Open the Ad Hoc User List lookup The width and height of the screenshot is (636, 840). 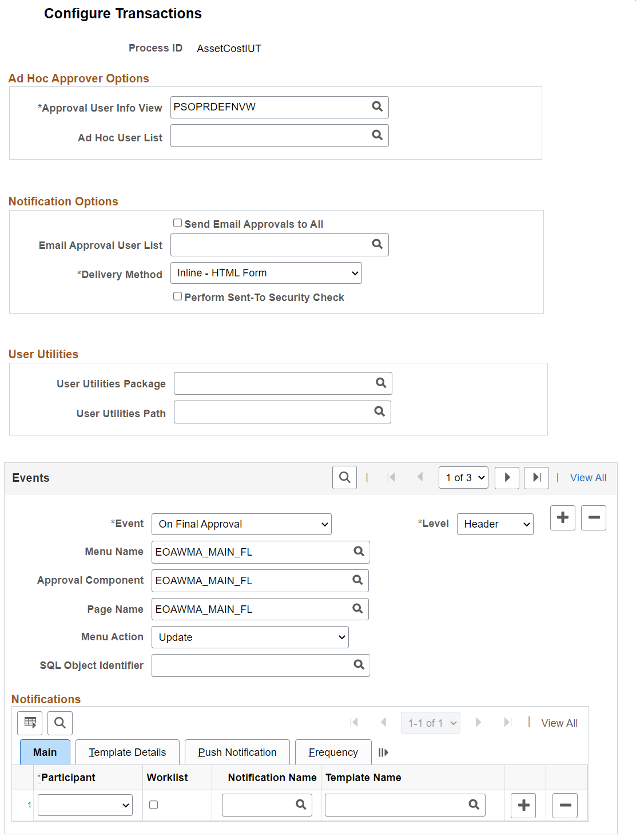coord(377,135)
